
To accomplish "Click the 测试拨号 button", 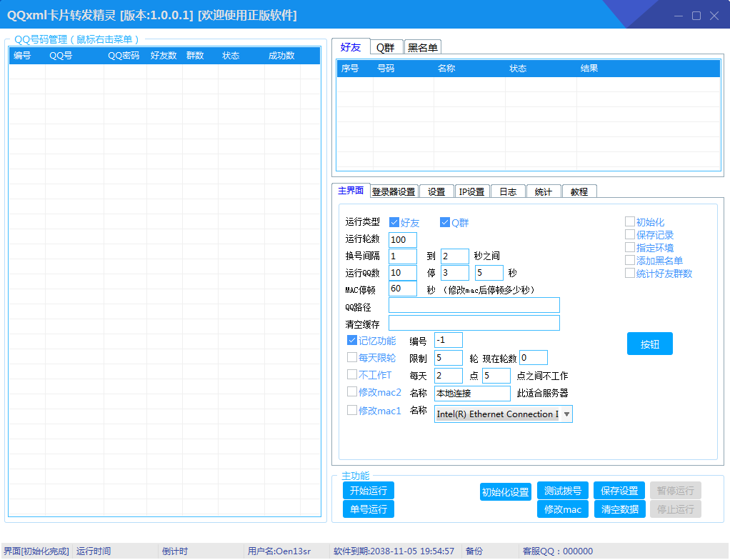I will (x=563, y=491).
